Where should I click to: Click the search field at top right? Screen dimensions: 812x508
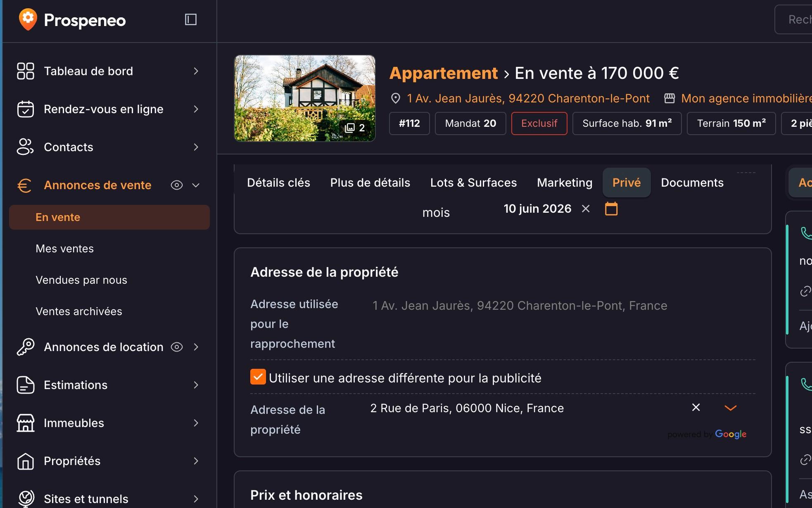tap(793, 19)
